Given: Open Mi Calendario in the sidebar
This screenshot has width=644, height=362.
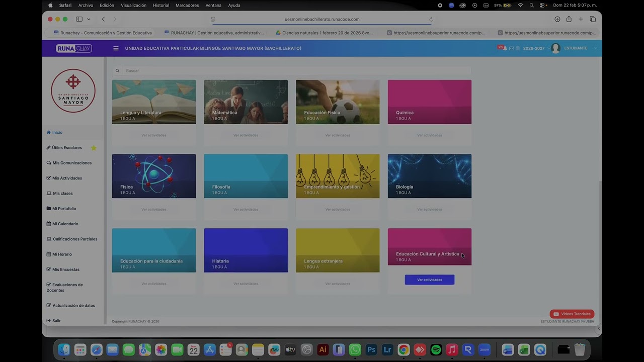Looking at the screenshot, I should click(62, 224).
